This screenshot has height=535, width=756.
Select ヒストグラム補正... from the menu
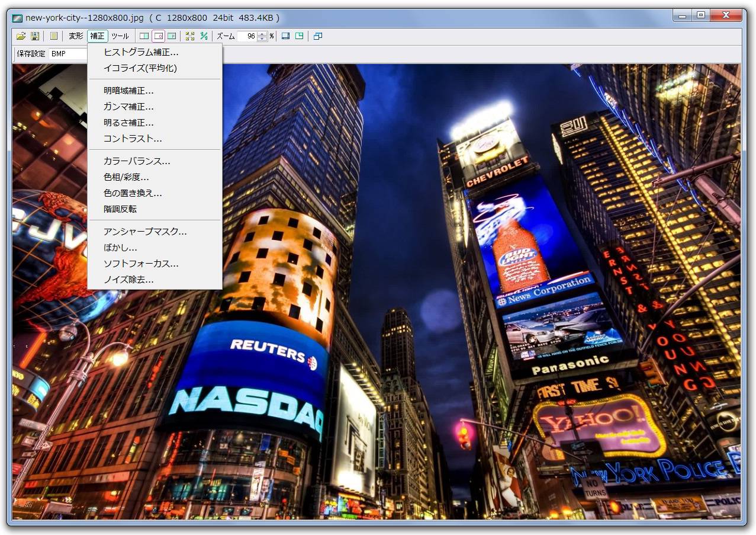[155, 52]
